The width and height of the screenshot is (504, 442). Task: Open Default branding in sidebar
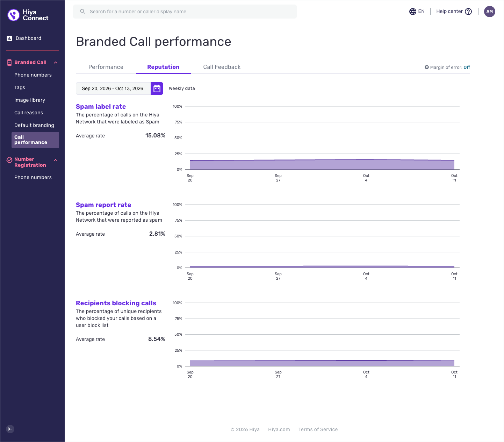point(34,125)
